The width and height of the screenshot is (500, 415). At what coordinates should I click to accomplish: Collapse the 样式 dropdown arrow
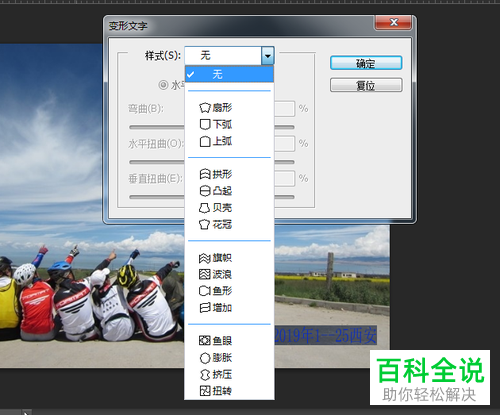[268, 55]
